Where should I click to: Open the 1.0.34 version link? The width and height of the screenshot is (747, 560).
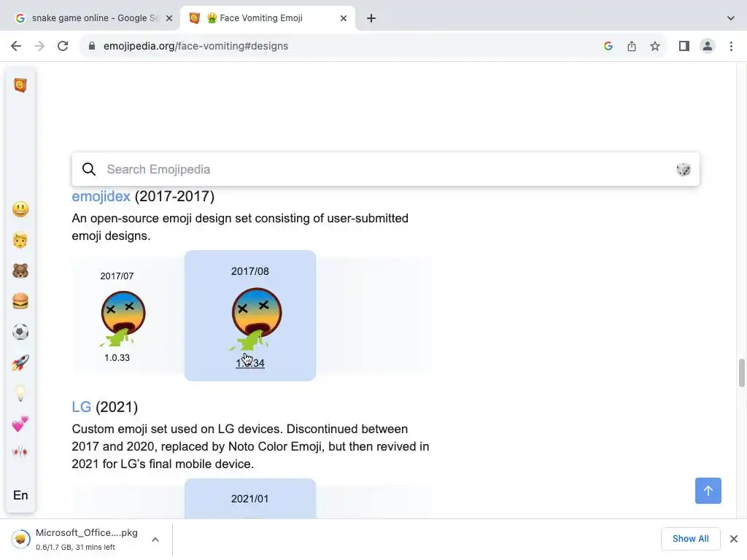pos(250,363)
